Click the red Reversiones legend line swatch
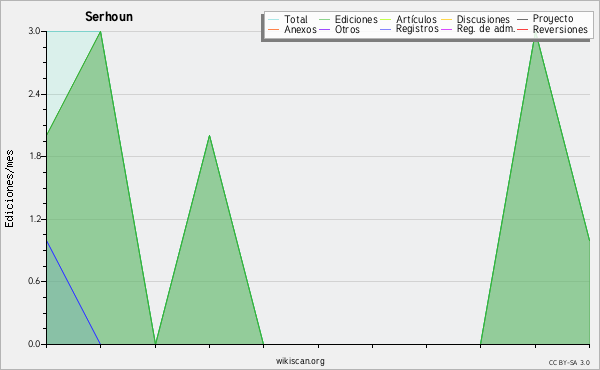600x370 pixels. (522, 29)
